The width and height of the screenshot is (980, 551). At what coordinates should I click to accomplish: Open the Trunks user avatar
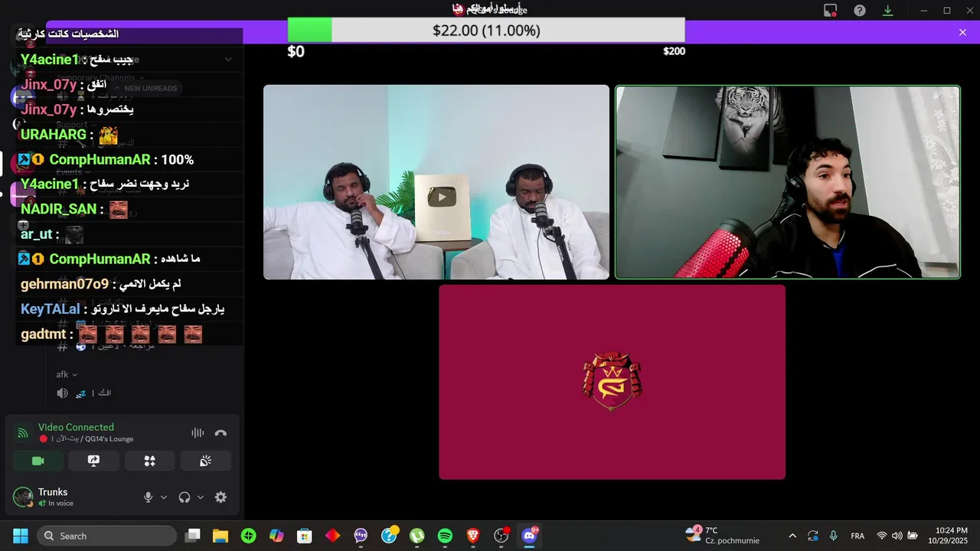pos(23,497)
